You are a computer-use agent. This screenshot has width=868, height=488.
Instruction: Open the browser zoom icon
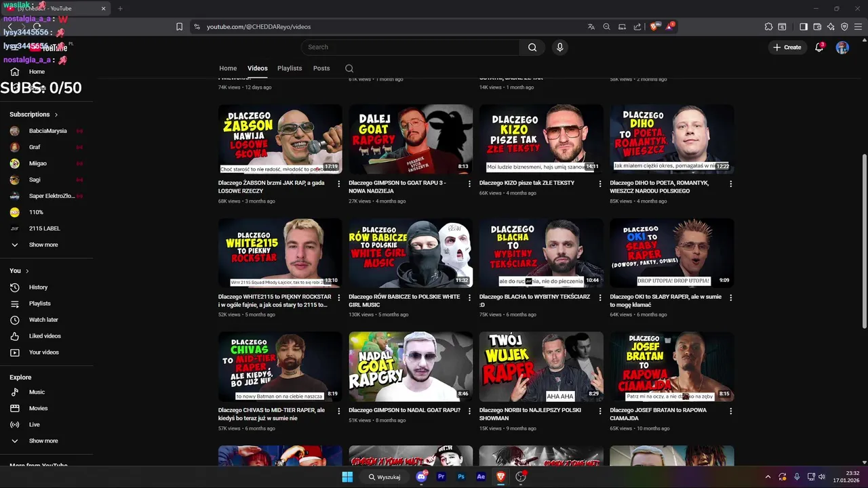click(606, 26)
